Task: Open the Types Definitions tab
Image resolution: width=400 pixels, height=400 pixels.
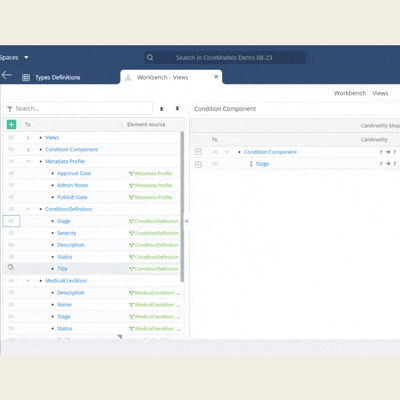Action: [x=58, y=77]
